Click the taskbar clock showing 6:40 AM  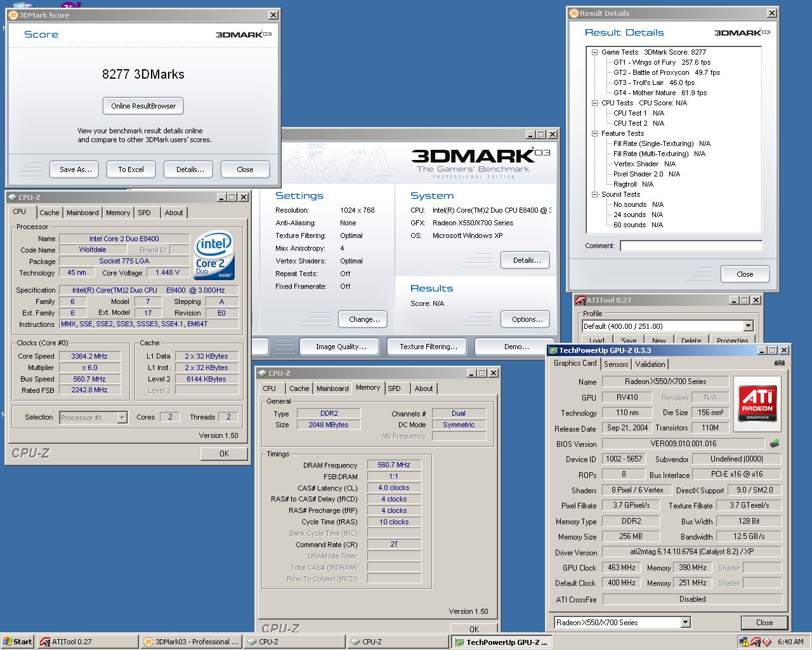(x=790, y=642)
